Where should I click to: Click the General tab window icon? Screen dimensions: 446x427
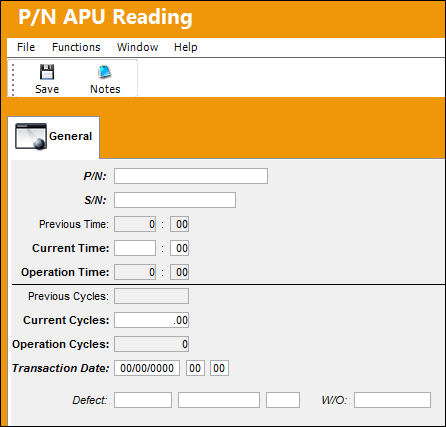pyautogui.click(x=31, y=136)
